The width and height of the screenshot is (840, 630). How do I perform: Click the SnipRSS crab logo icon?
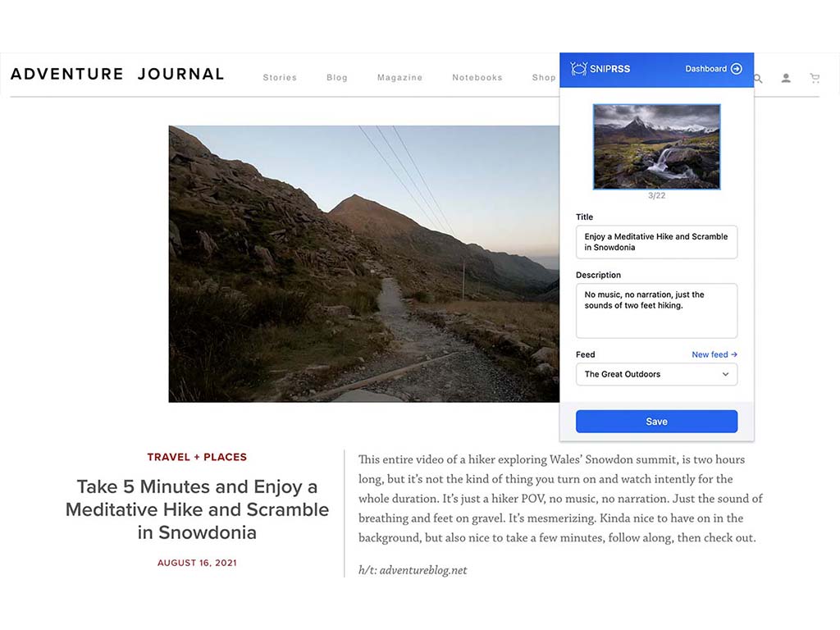pos(578,69)
